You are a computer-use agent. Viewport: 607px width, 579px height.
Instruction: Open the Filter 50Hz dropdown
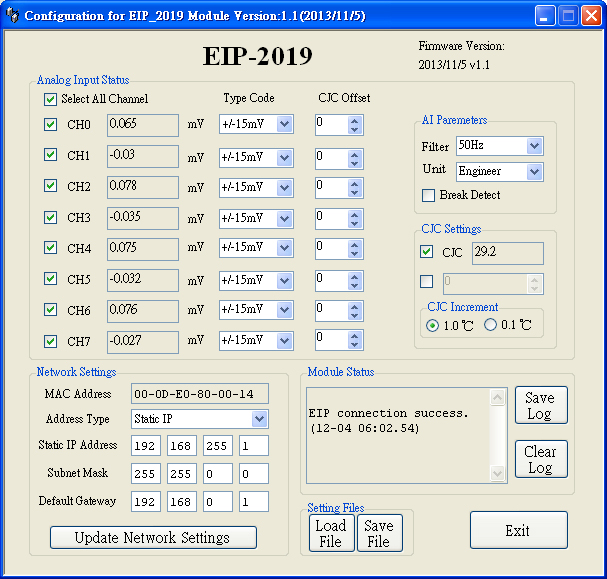[x=534, y=146]
